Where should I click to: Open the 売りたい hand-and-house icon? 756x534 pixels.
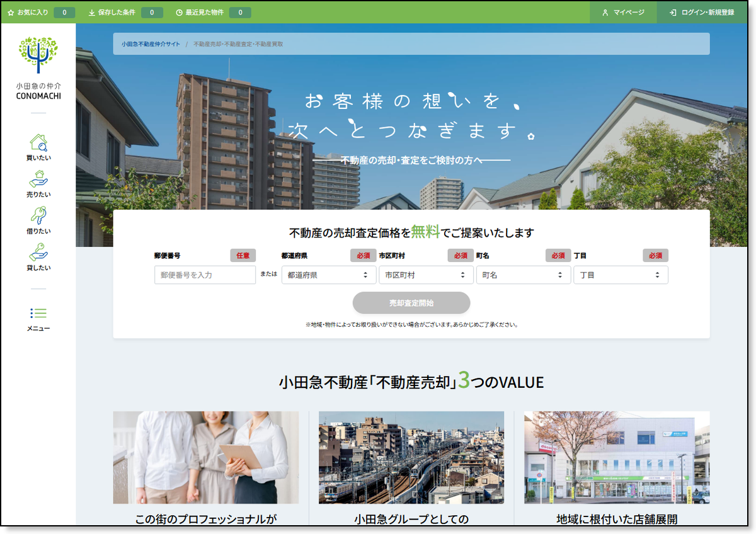pyautogui.click(x=38, y=179)
